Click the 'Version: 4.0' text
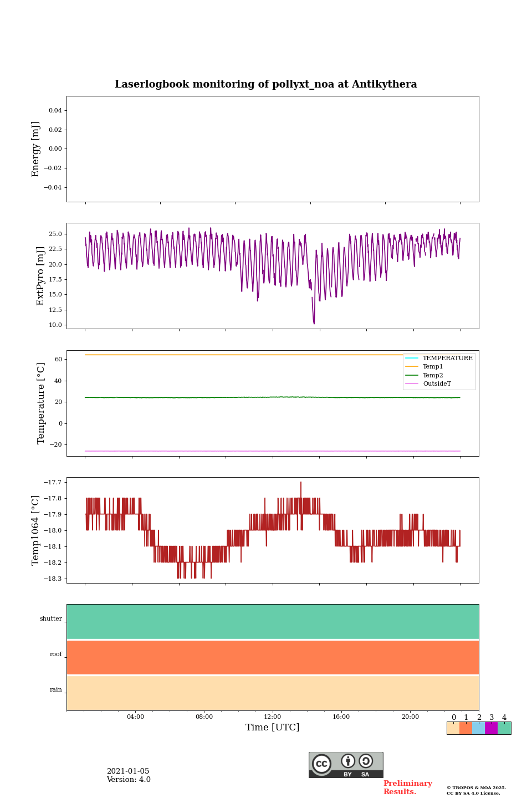The width and height of the screenshot is (532, 798). coord(129,780)
